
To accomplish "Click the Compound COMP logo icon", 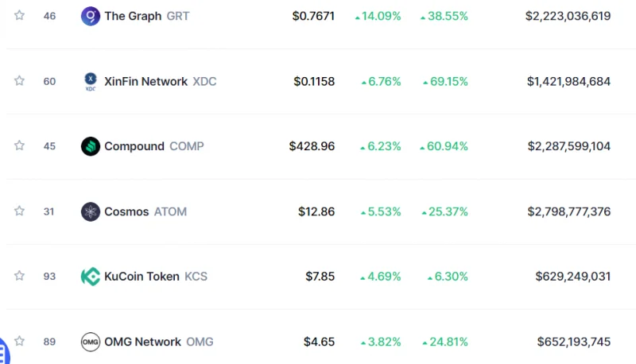I will pyautogui.click(x=91, y=146).
